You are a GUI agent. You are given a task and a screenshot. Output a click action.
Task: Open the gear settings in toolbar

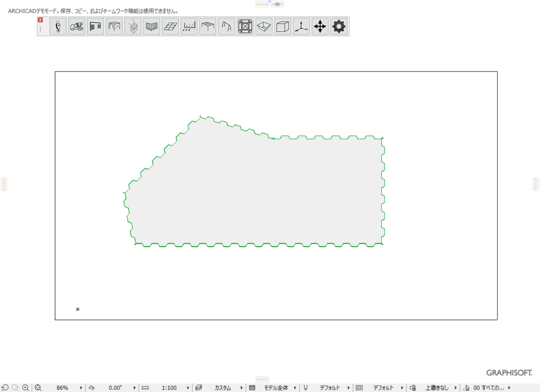coord(339,26)
